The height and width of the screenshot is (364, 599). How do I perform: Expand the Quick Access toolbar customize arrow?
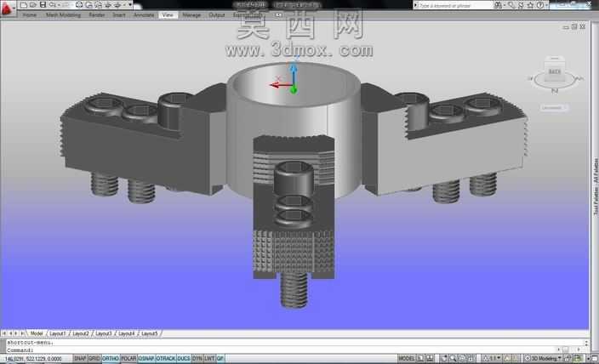coord(130,5)
